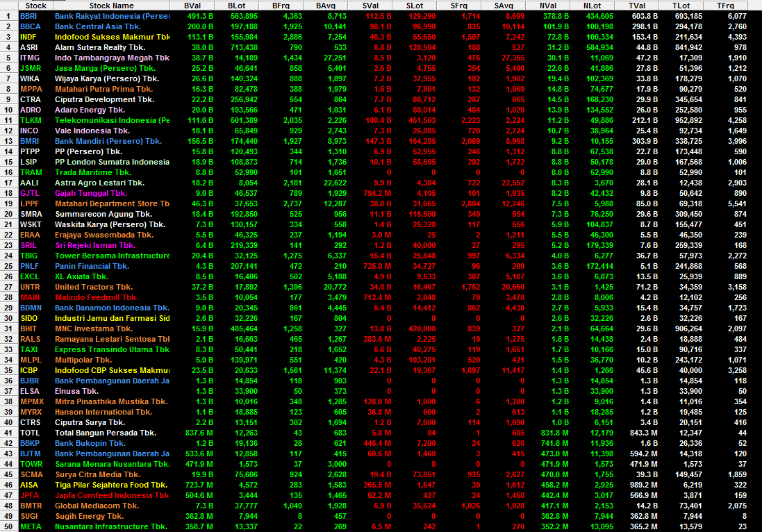Select the MPMX stock code
The height and width of the screenshot is (532, 762).
point(32,402)
